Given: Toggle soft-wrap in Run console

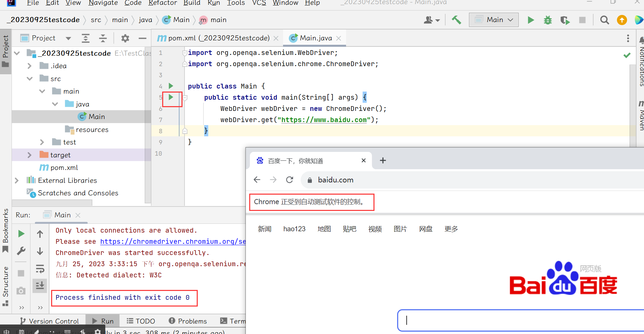Looking at the screenshot, I should pos(40,269).
